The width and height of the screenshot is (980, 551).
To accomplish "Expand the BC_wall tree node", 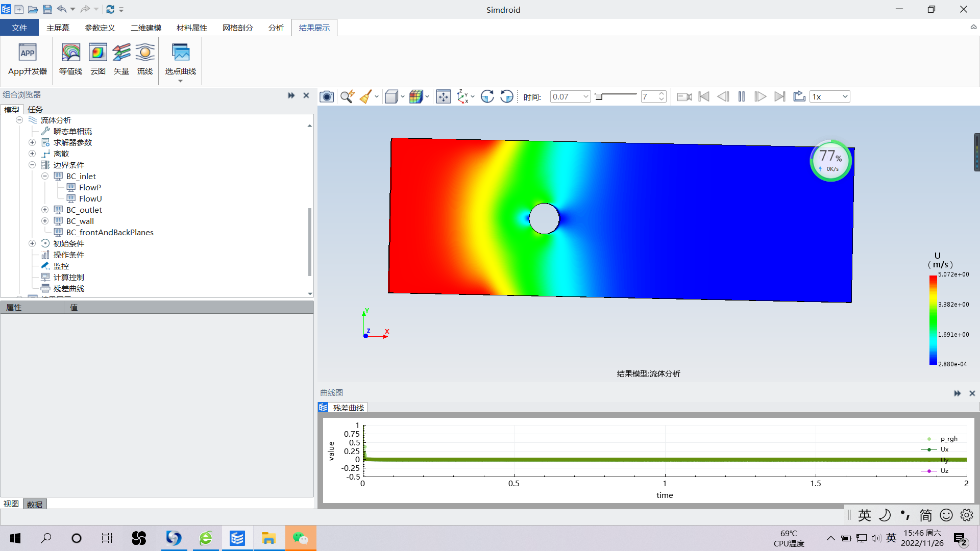I will 45,221.
